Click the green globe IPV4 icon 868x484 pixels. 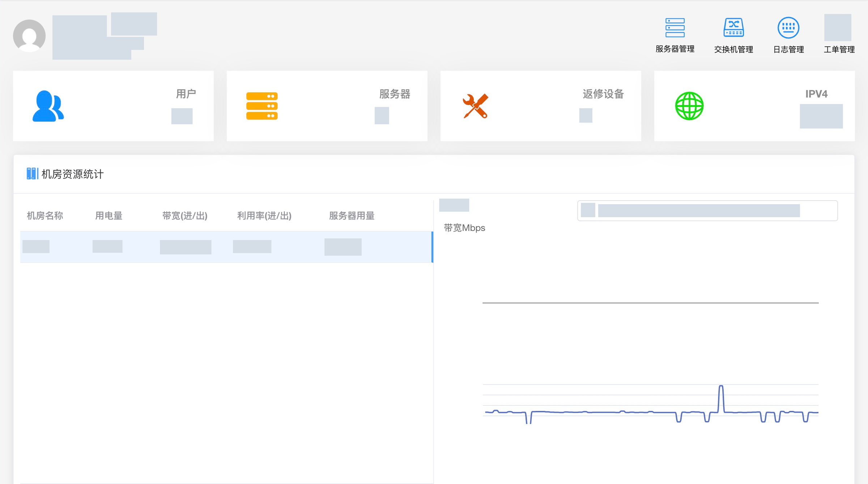tap(689, 106)
